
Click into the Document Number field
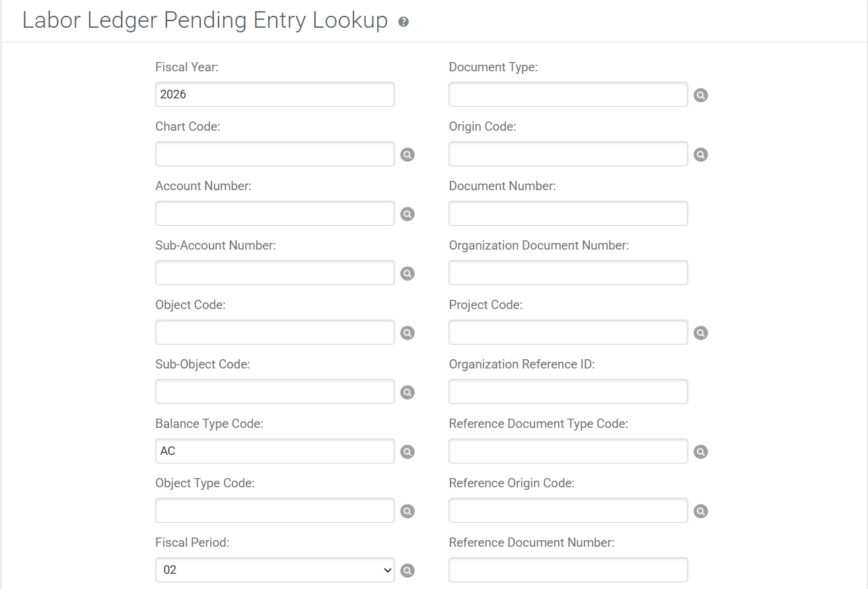(568, 213)
